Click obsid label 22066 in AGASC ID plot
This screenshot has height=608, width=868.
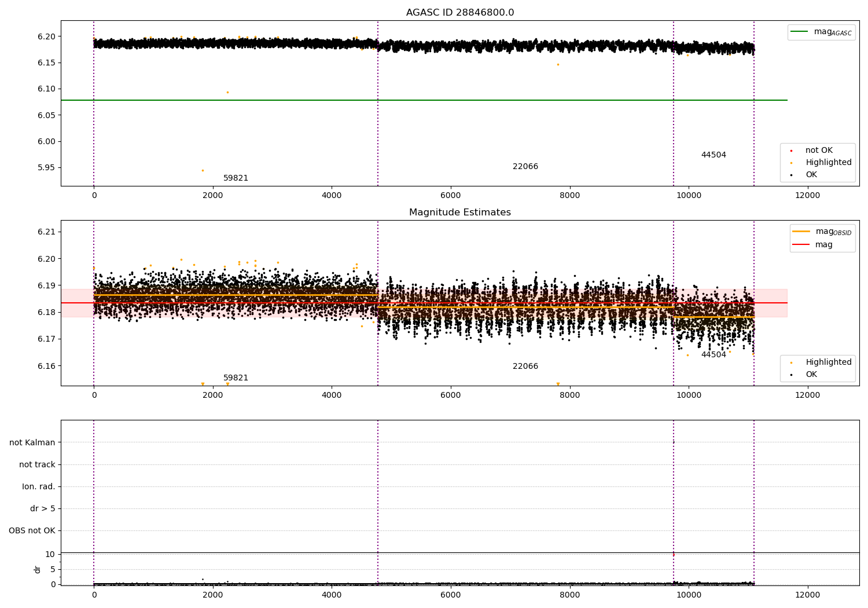(x=525, y=167)
